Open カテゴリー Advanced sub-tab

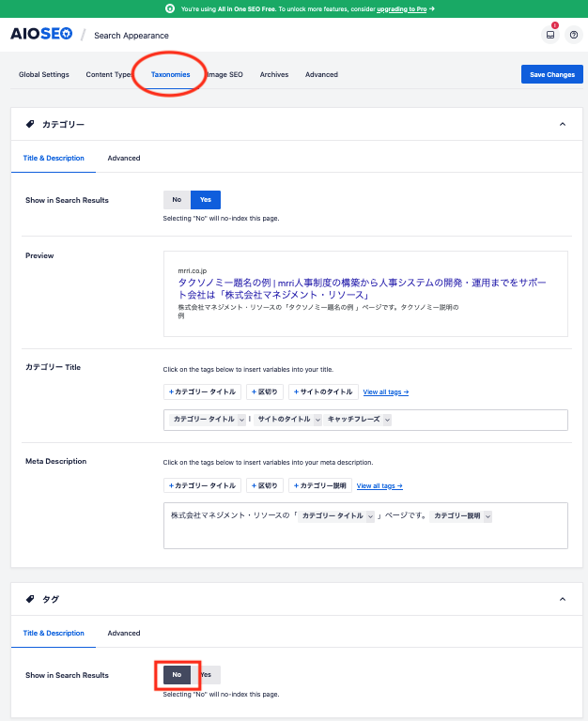click(124, 158)
